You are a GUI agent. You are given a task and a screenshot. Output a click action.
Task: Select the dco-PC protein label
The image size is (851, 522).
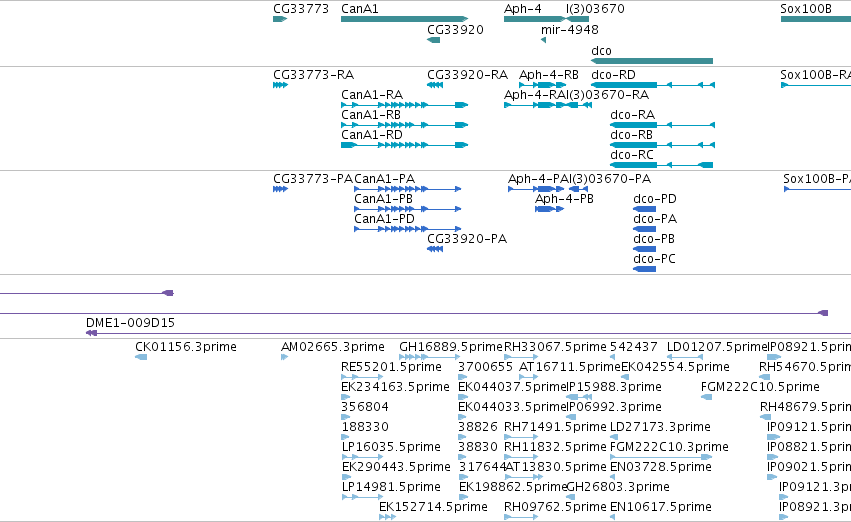tap(654, 259)
